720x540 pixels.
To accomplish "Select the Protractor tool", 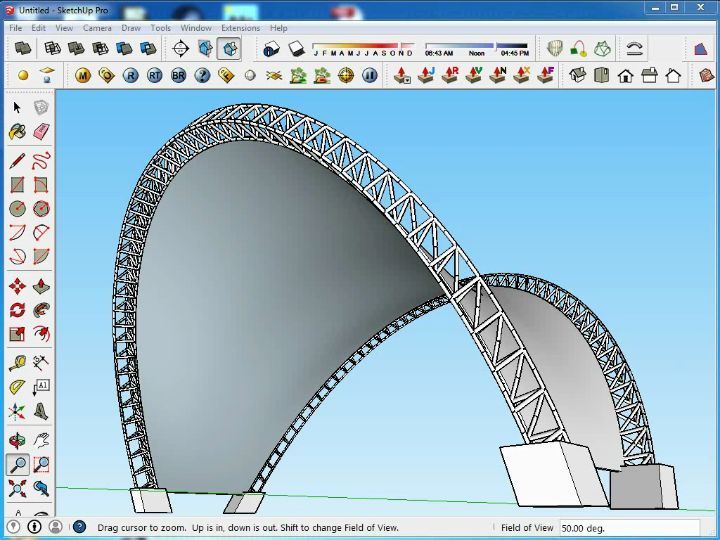I will point(17,387).
